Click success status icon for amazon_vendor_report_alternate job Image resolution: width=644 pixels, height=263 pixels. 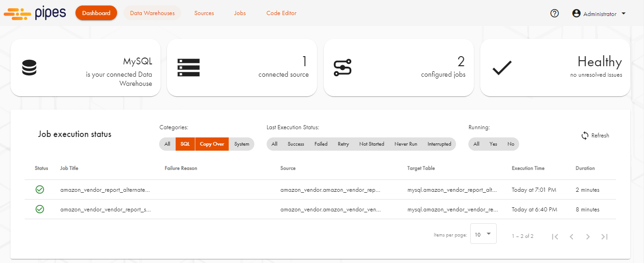click(40, 189)
